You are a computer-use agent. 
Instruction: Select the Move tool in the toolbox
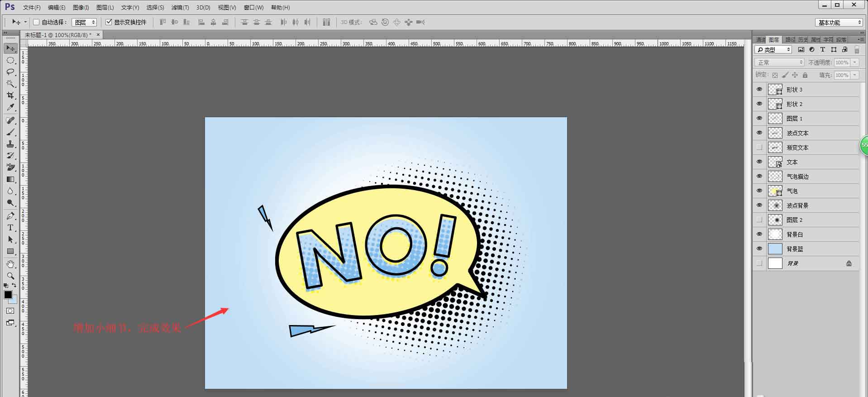point(10,48)
